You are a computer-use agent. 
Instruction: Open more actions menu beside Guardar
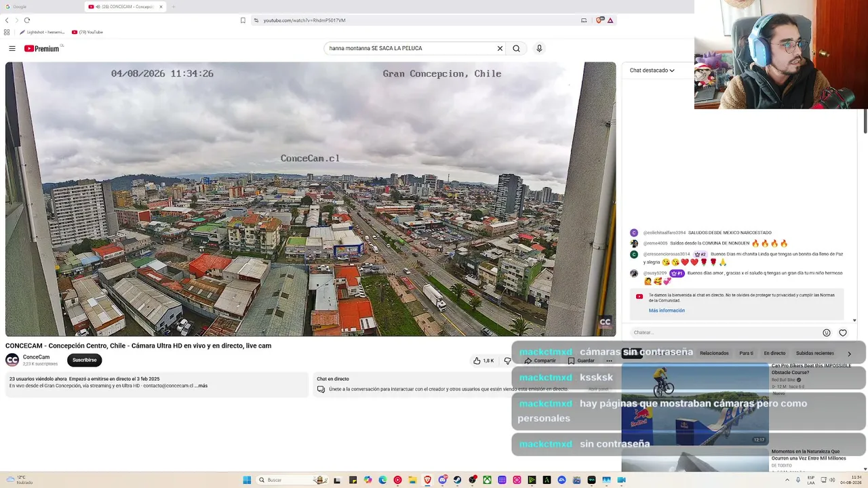(609, 361)
